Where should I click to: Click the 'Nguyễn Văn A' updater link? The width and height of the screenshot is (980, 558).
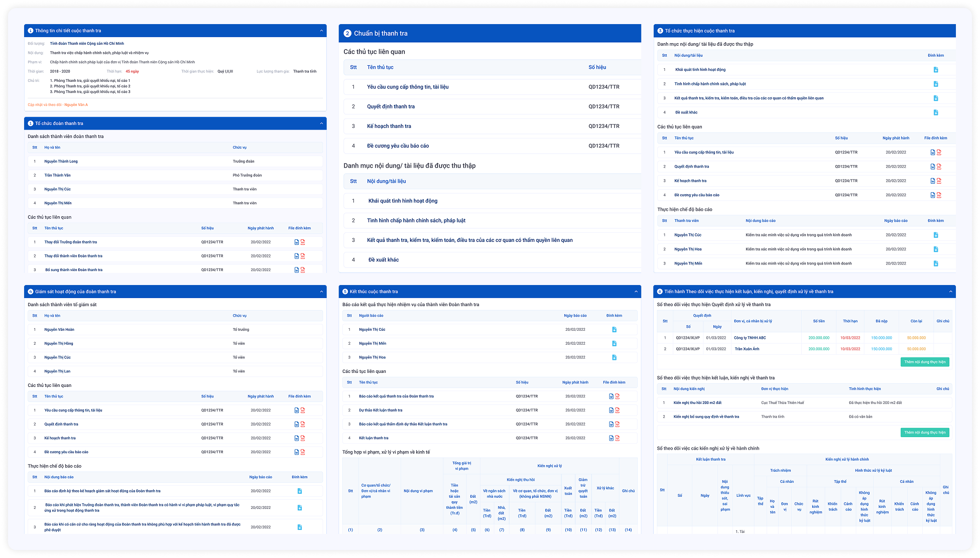(x=76, y=105)
